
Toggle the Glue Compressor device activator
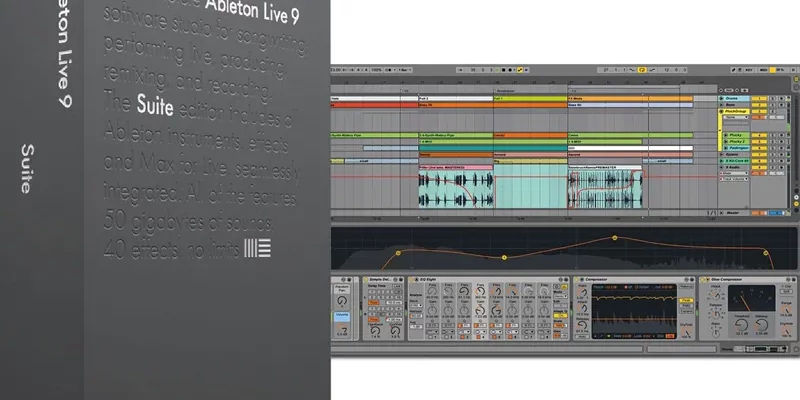702,279
